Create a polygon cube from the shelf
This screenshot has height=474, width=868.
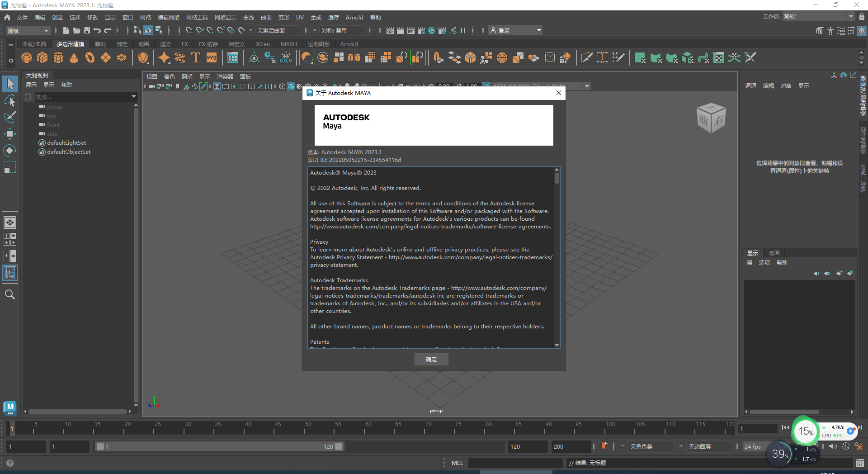pos(42,57)
